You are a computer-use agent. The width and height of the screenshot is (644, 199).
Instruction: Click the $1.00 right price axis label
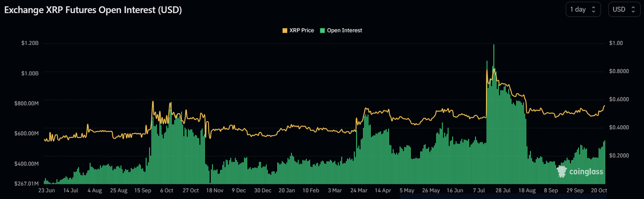[x=616, y=43]
